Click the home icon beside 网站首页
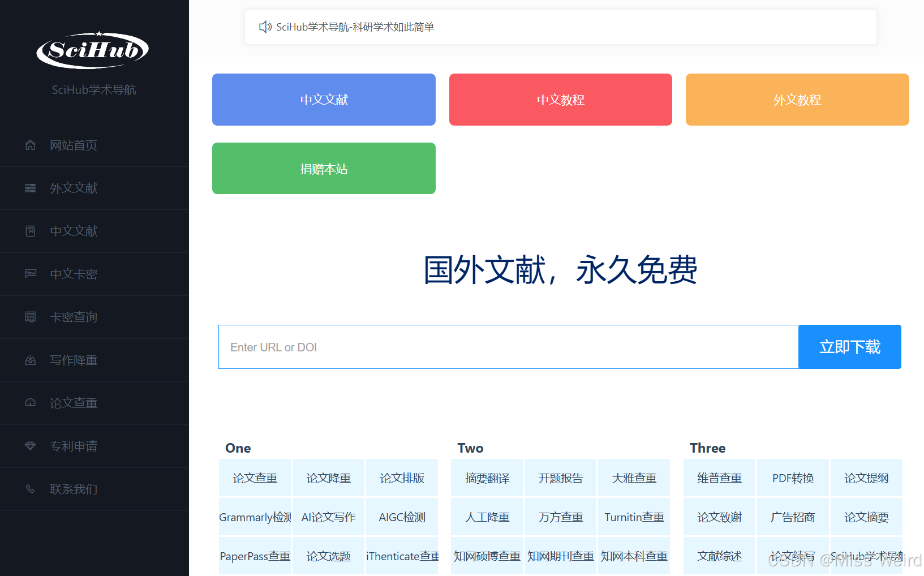 point(31,145)
